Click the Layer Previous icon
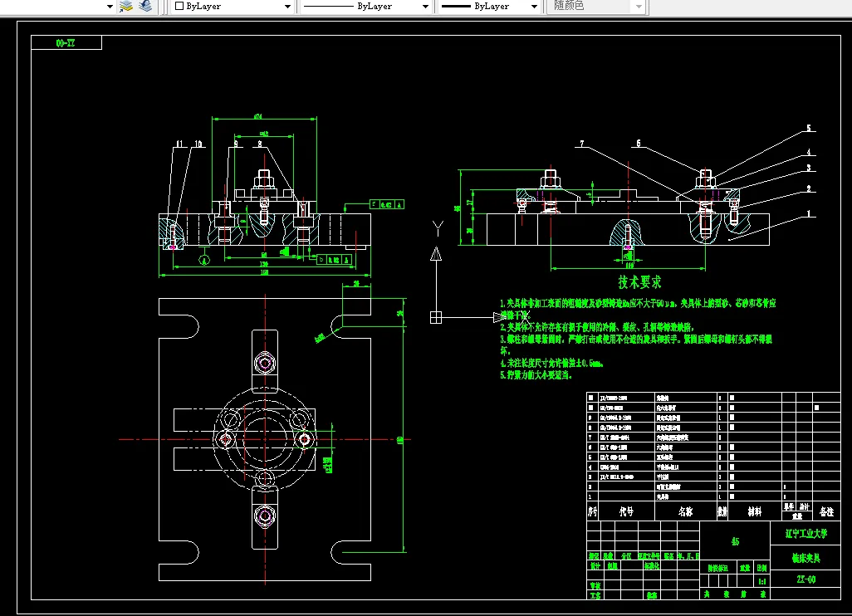This screenshot has width=852, height=616. (145, 6)
